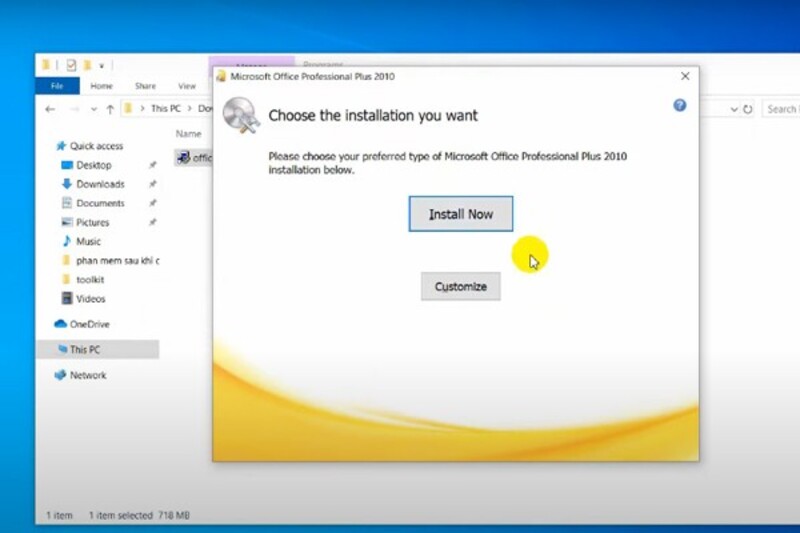Click the Refresh icon beside address bar
Image resolution: width=800 pixels, height=533 pixels.
tap(749, 109)
